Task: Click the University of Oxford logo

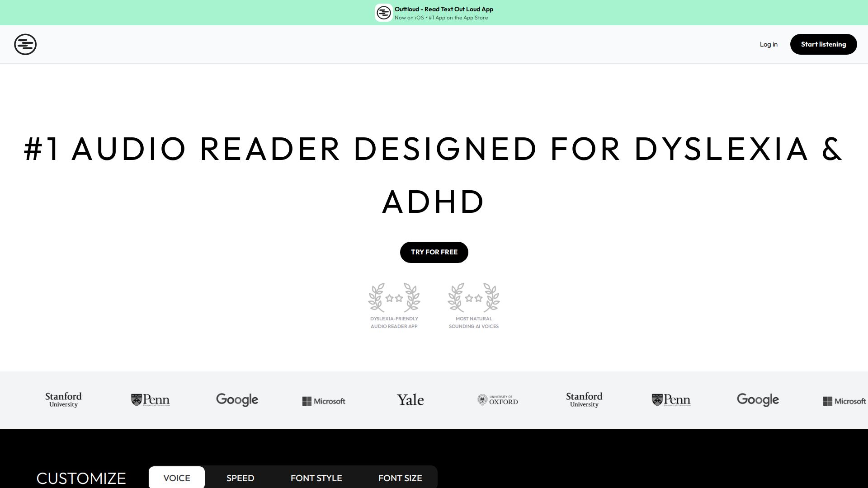Action: (x=497, y=400)
